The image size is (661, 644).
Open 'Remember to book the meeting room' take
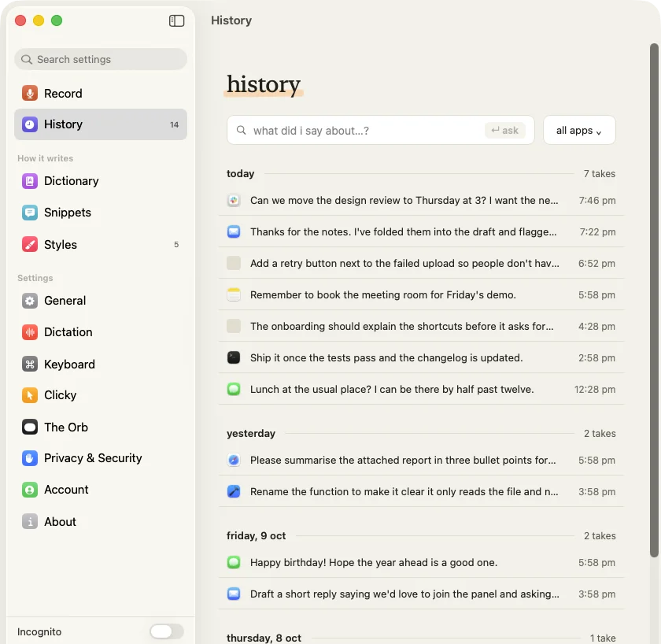click(x=421, y=294)
